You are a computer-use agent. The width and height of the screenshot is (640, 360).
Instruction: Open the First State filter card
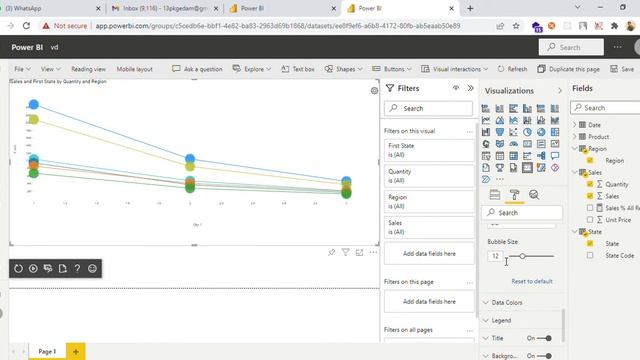[429, 150]
